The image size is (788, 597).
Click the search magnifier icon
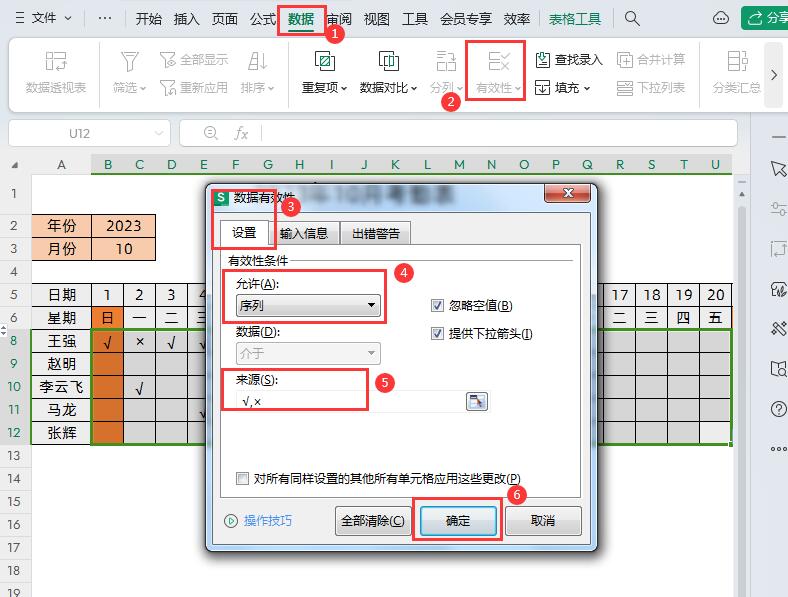pyautogui.click(x=632, y=19)
